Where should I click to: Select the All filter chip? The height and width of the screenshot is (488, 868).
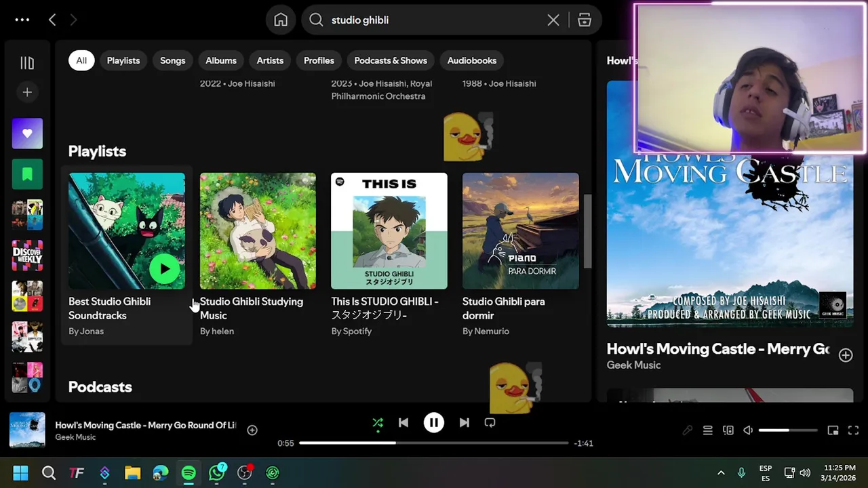point(81,60)
